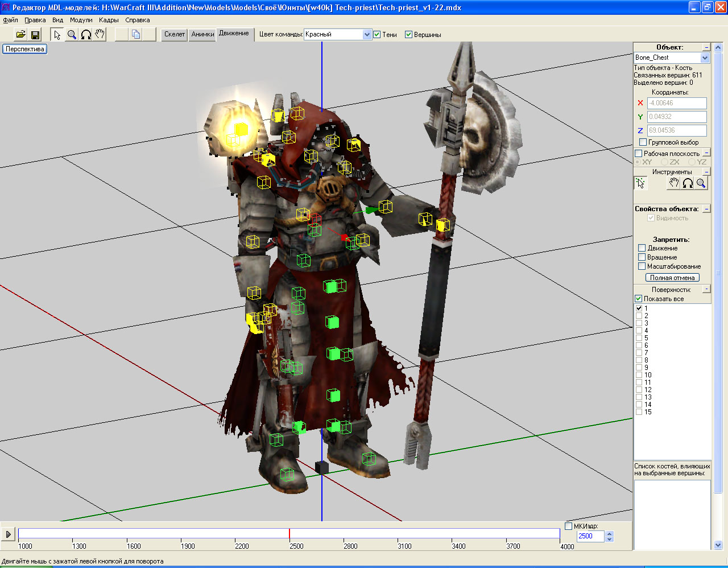Open the Цвет команды color dropdown

[367, 35]
